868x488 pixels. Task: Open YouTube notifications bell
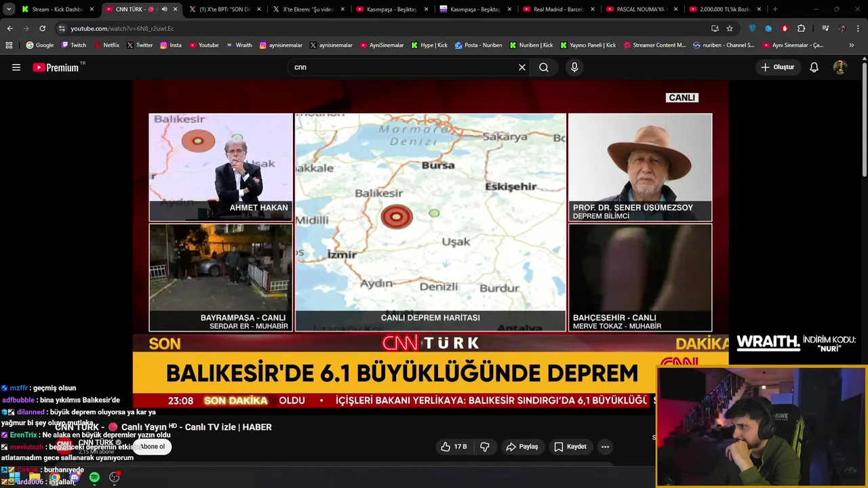point(814,67)
